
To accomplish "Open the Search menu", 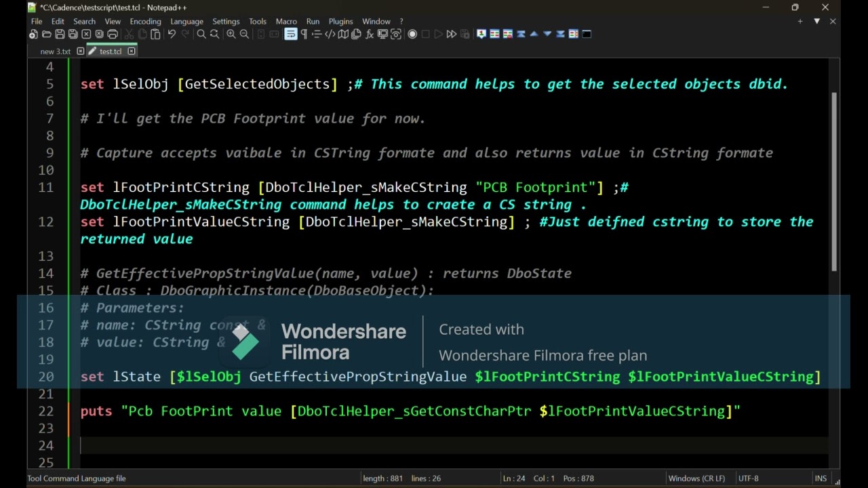I will click(84, 21).
